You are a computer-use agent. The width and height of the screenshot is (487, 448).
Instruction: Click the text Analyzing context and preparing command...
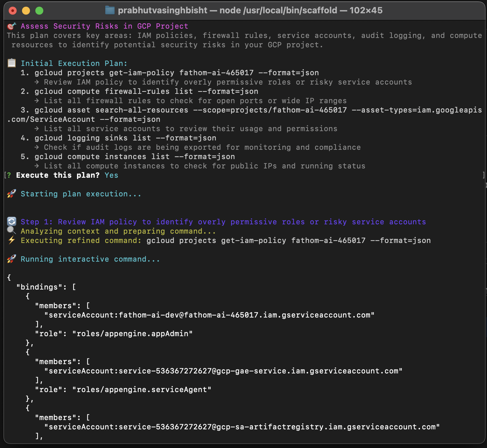[118, 231]
